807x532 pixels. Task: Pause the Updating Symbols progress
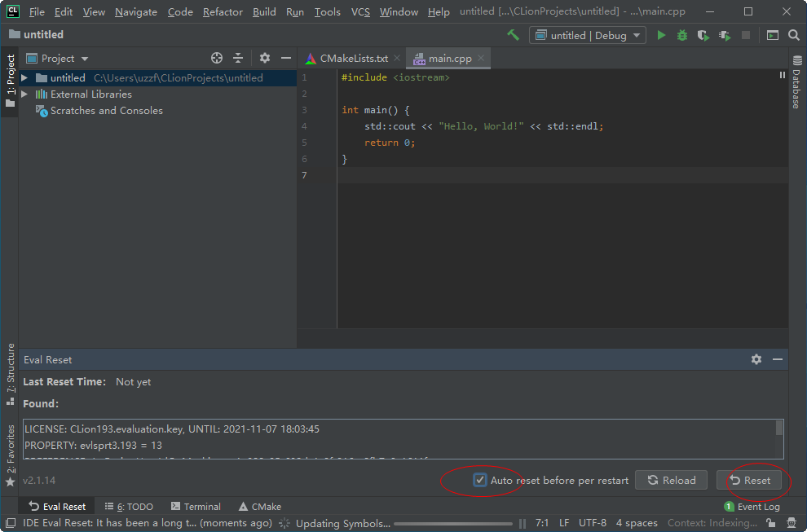coord(523,523)
